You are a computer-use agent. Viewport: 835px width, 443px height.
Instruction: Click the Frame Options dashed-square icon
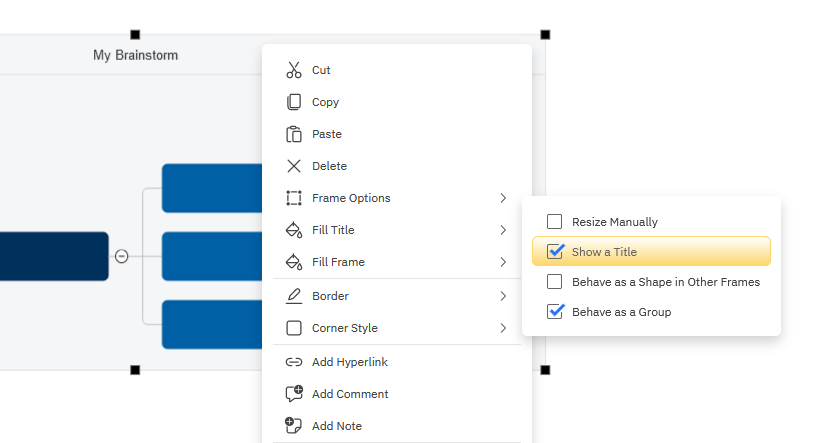pos(293,198)
